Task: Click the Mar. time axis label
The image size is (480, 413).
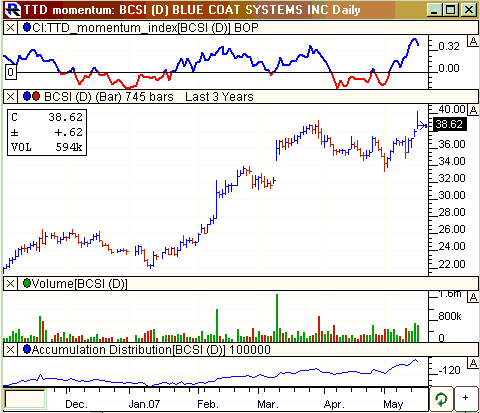Action: pyautogui.click(x=268, y=404)
